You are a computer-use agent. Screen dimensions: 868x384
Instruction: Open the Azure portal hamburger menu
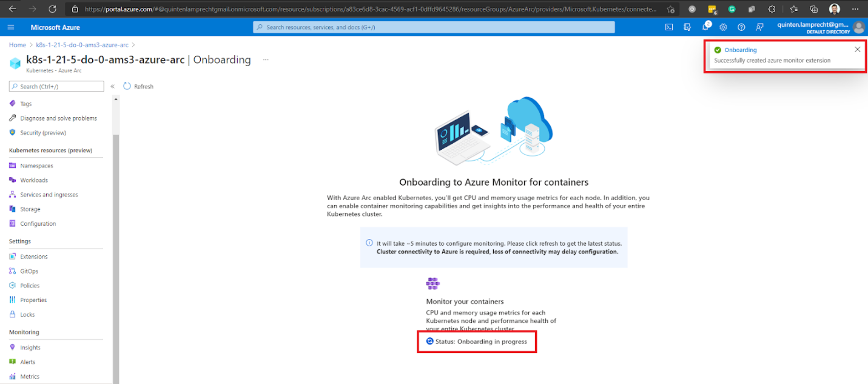click(x=11, y=27)
